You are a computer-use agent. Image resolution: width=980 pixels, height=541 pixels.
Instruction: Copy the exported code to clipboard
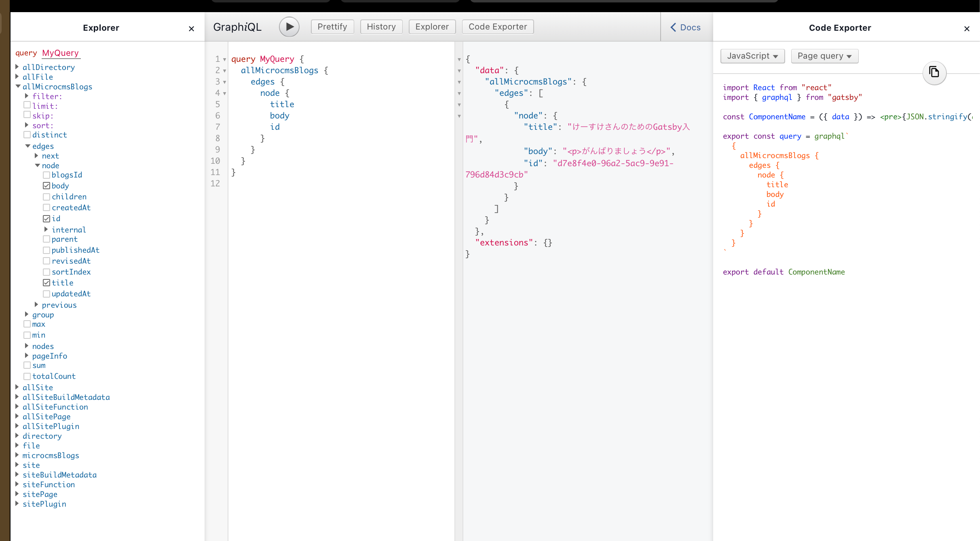(x=934, y=72)
